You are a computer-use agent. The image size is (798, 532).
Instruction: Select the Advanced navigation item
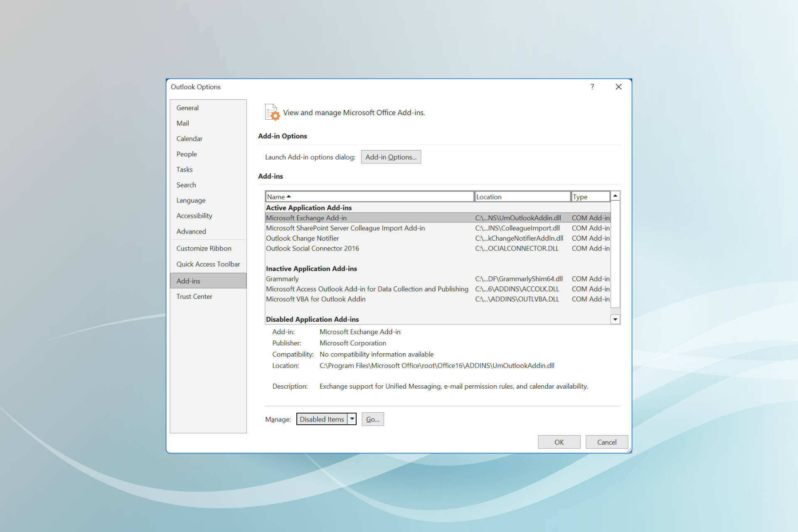[x=190, y=231]
